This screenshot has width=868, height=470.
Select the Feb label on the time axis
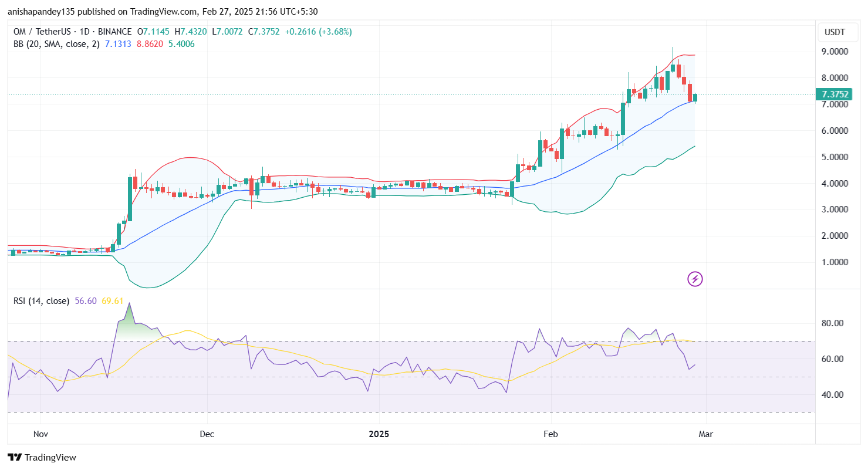point(549,434)
